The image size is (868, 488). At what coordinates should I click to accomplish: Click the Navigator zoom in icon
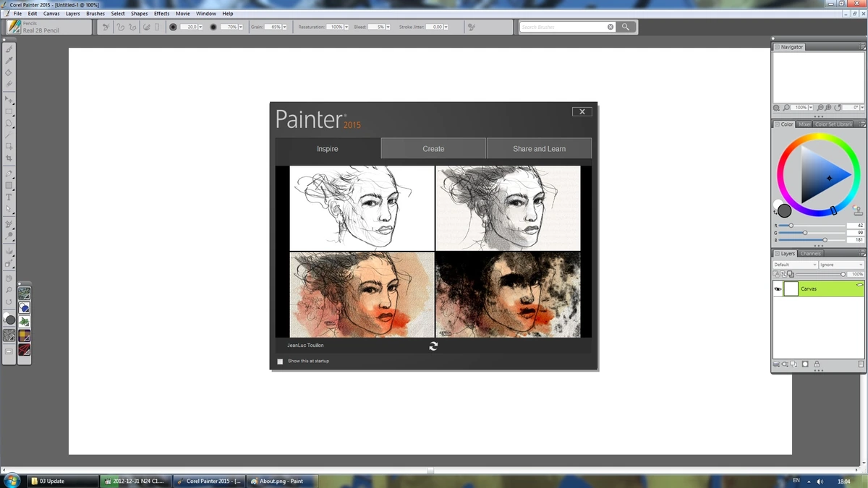830,107
